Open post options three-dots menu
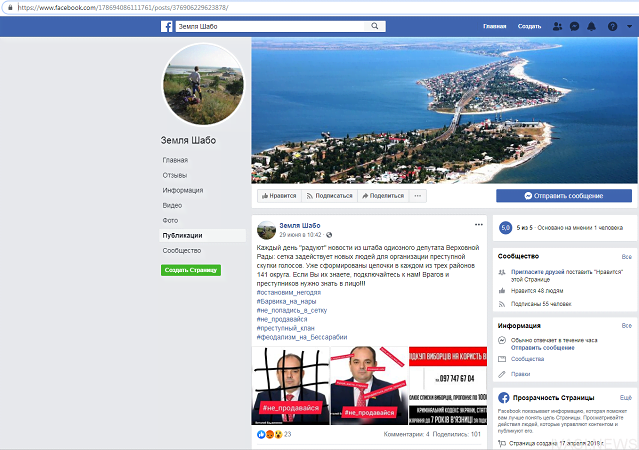Image resolution: width=639 pixels, height=450 pixels. 478,225
